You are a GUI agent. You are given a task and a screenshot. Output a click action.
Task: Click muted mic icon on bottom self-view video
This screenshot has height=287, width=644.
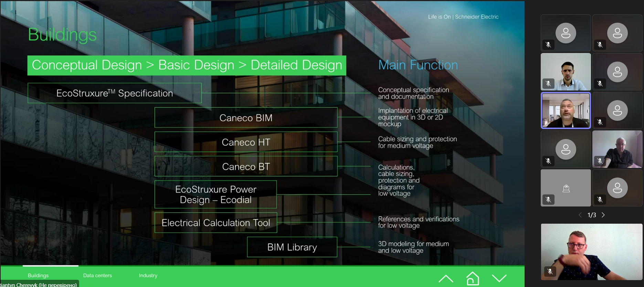[x=550, y=272]
